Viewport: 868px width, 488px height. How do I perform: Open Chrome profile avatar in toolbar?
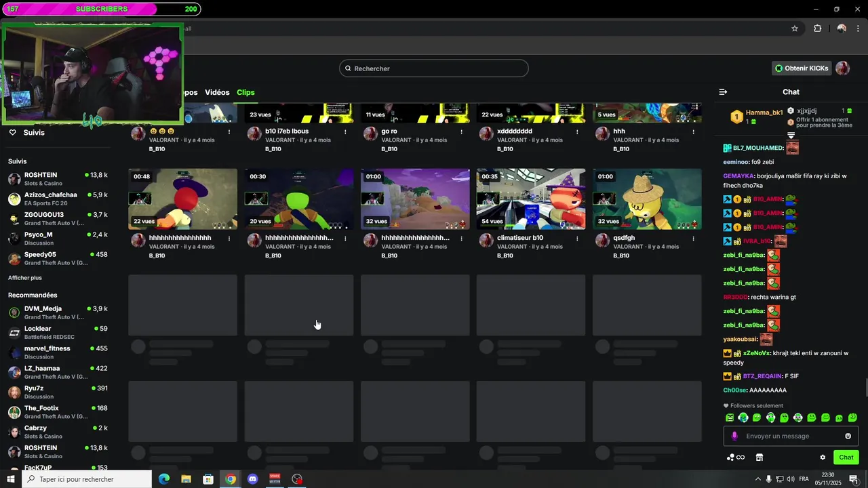pos(842,28)
